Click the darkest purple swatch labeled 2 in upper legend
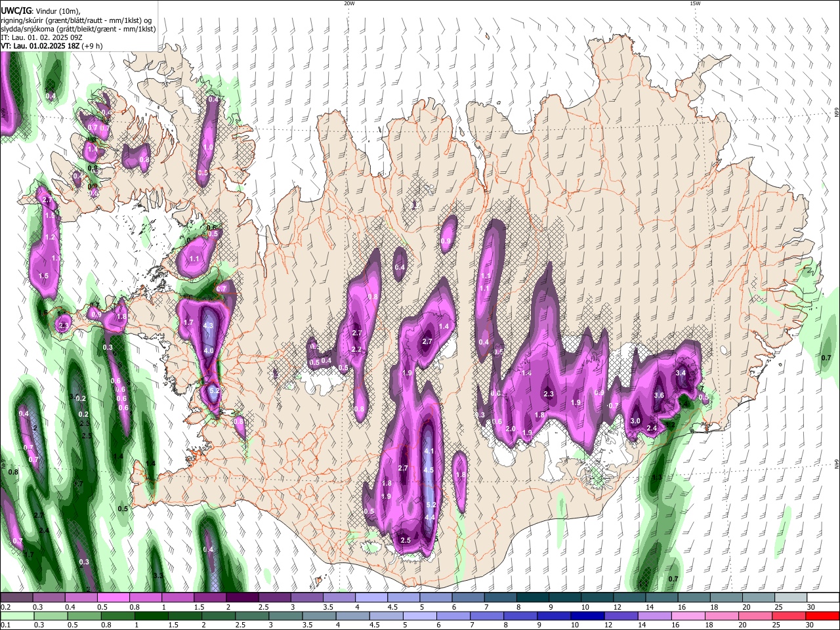 tap(241, 598)
